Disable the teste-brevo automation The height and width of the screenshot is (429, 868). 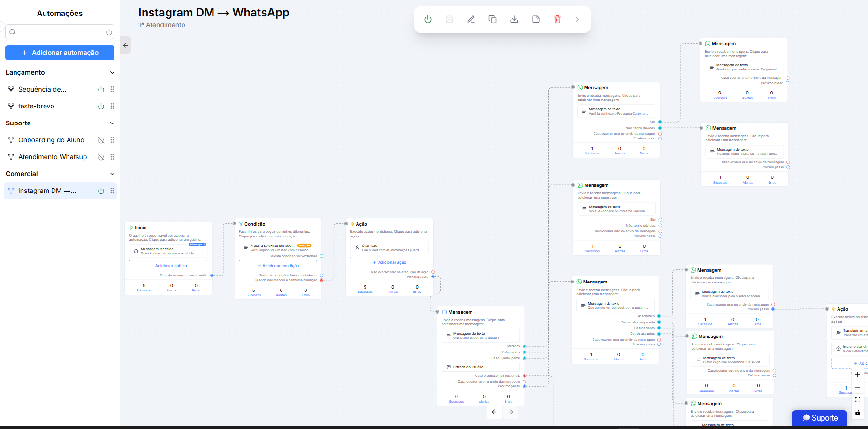[x=101, y=106]
